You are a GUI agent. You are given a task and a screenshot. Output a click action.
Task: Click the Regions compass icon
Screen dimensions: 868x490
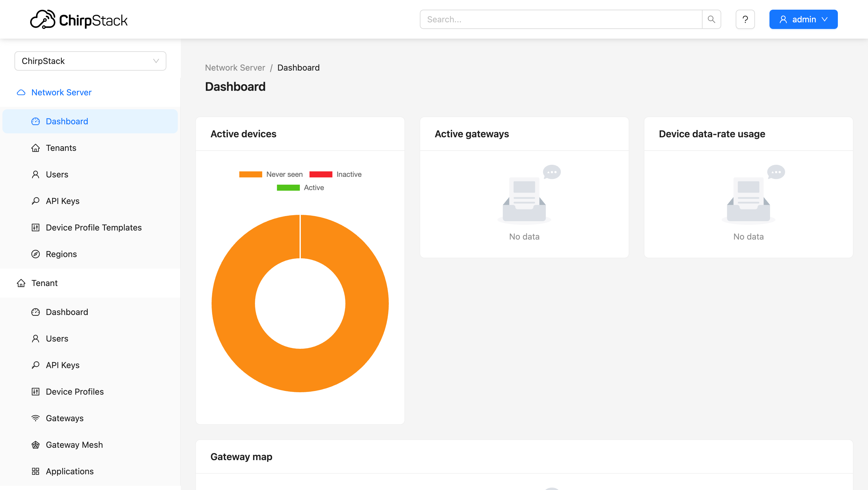[35, 254]
